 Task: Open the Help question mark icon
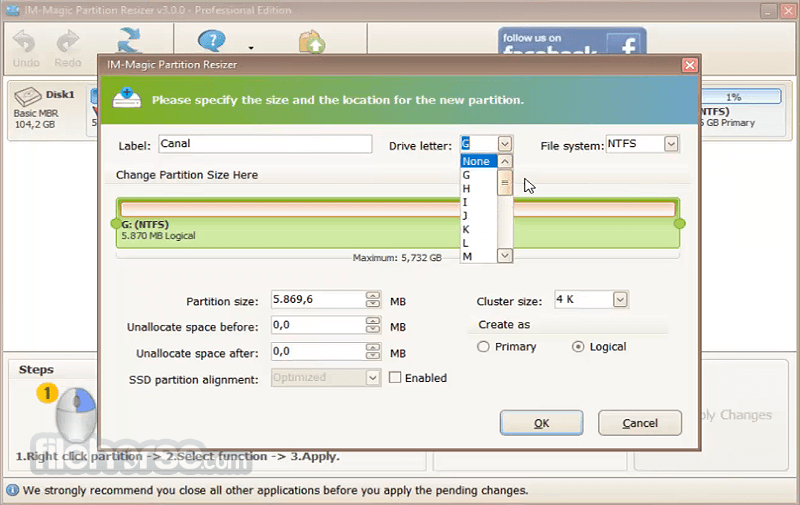[x=211, y=41]
